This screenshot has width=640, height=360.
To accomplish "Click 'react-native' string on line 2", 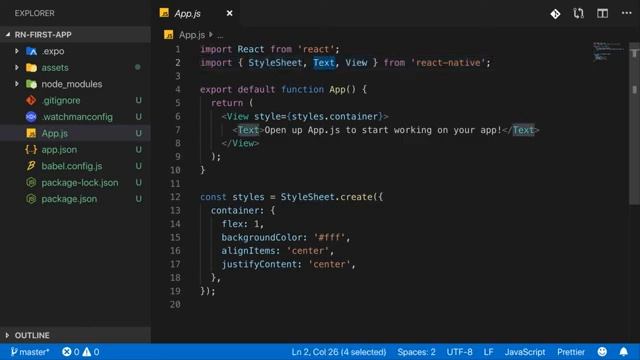I will (448, 63).
